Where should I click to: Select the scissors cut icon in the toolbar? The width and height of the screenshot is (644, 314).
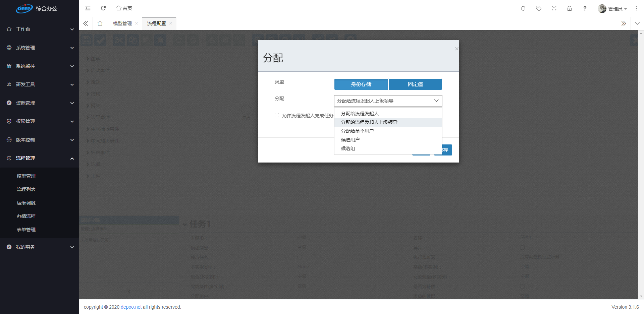(118, 40)
